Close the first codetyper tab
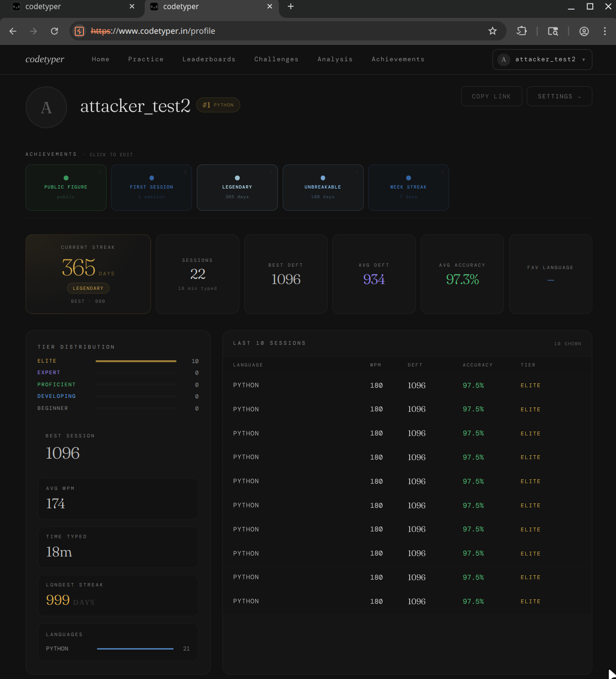Screen dimensions: 616x679 point(132,7)
